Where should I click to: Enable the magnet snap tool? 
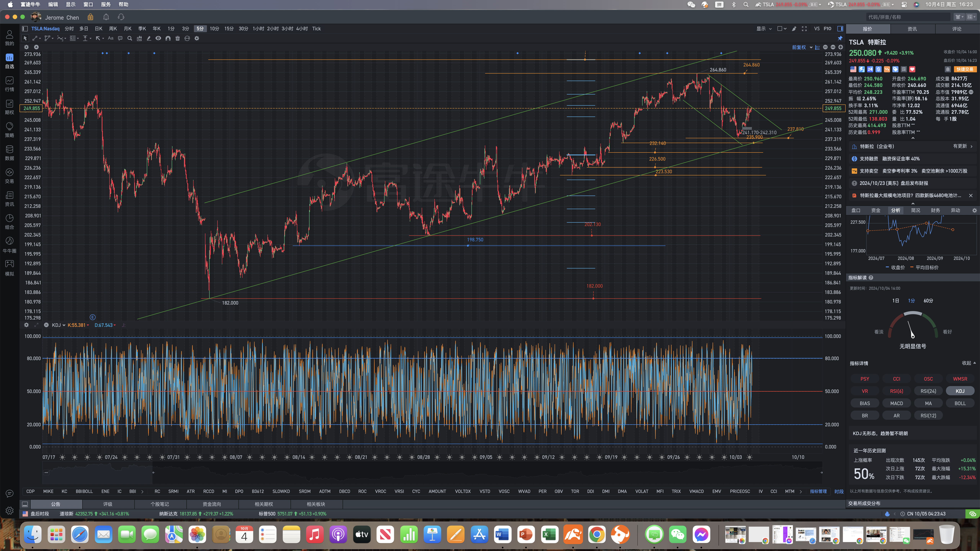[168, 38]
